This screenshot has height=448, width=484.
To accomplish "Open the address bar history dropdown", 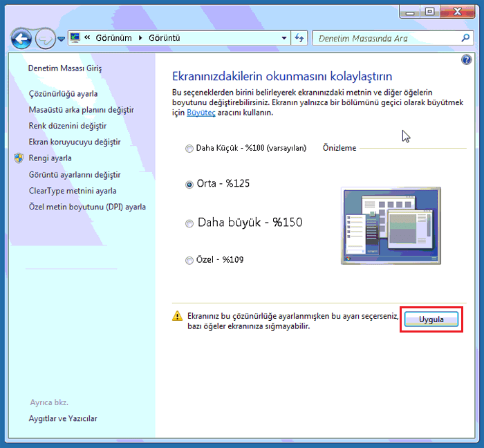I will click(284, 38).
